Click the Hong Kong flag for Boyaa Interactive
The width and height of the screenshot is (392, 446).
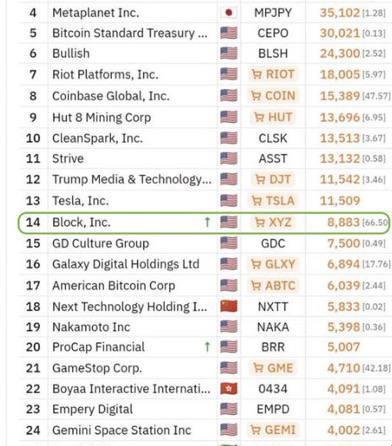pyautogui.click(x=229, y=388)
